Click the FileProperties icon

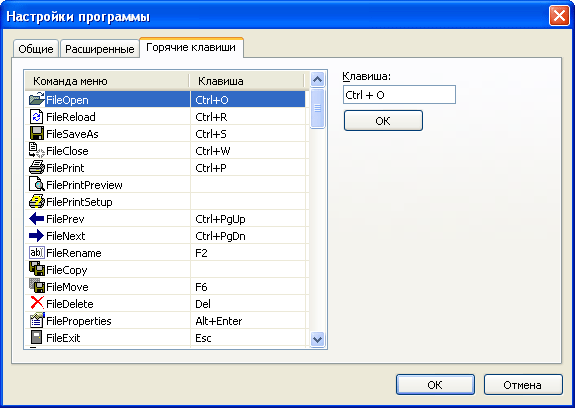tap(37, 320)
